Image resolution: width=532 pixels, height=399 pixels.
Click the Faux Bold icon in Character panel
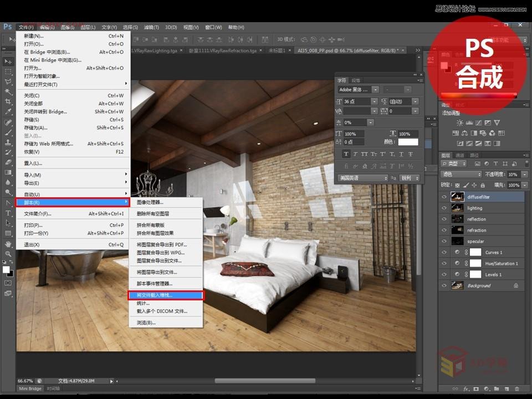click(x=346, y=154)
